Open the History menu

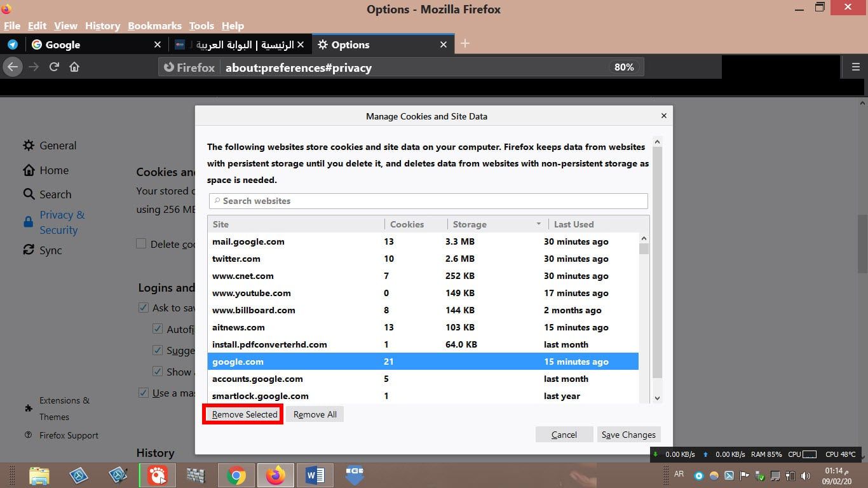point(102,25)
